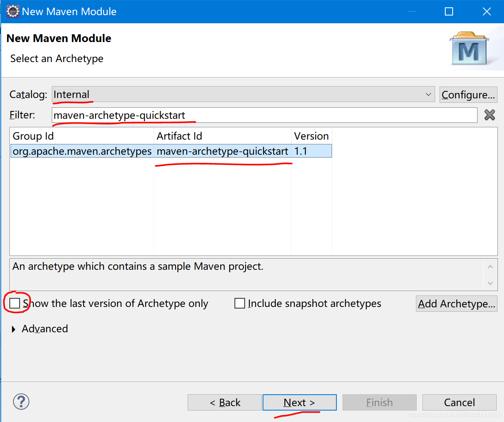Select maven-archetype-quickstart artifact cell
This screenshot has width=504, height=422.
(223, 151)
